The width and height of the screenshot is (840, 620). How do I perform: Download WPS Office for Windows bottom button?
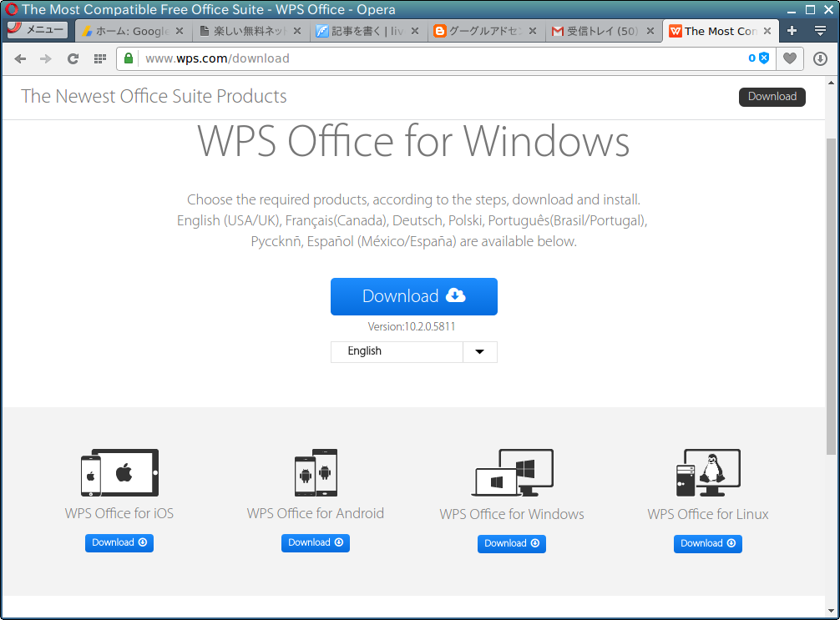pyautogui.click(x=512, y=543)
